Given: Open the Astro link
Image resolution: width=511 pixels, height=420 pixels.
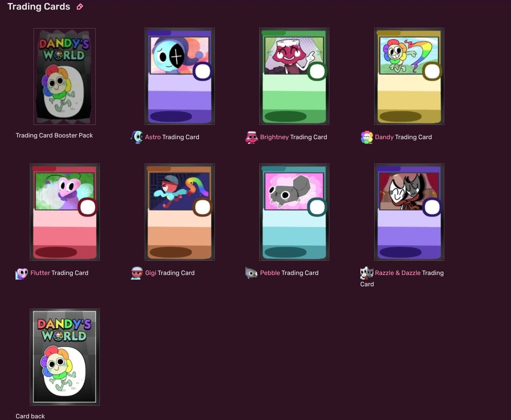Looking at the screenshot, I should tap(153, 137).
